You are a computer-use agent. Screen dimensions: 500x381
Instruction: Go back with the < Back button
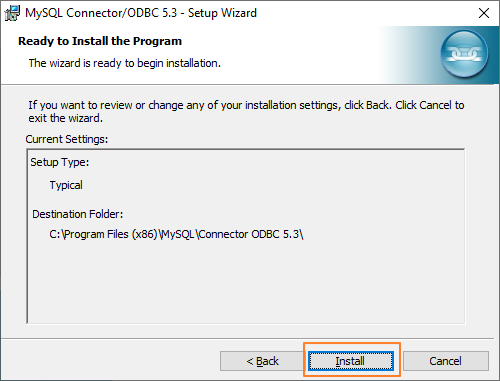262,361
